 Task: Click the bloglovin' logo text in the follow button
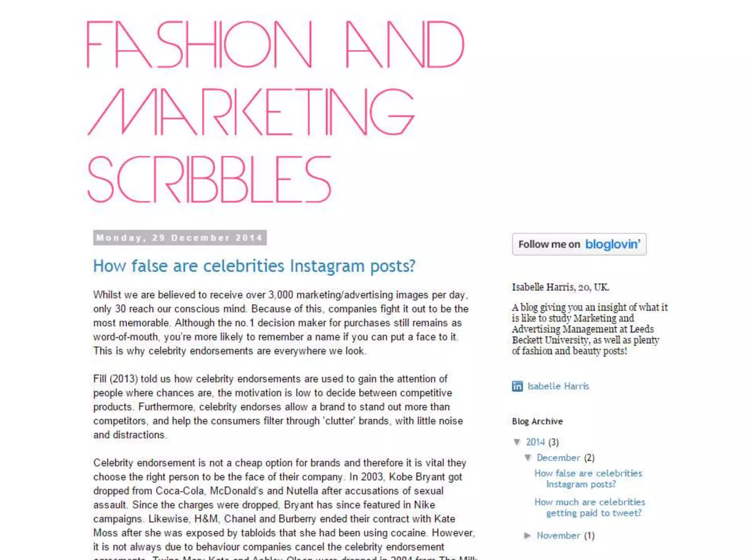[613, 244]
